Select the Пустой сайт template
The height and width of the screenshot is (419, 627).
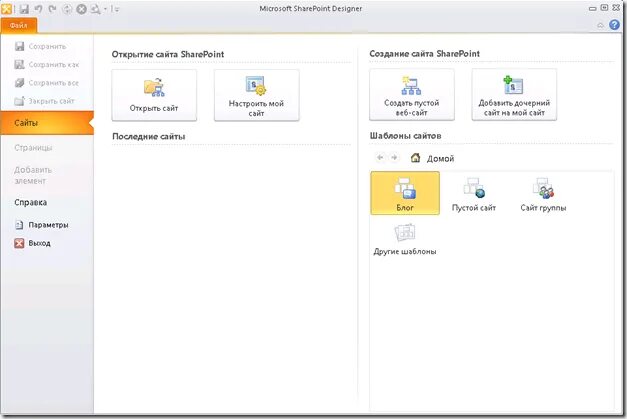click(x=474, y=193)
